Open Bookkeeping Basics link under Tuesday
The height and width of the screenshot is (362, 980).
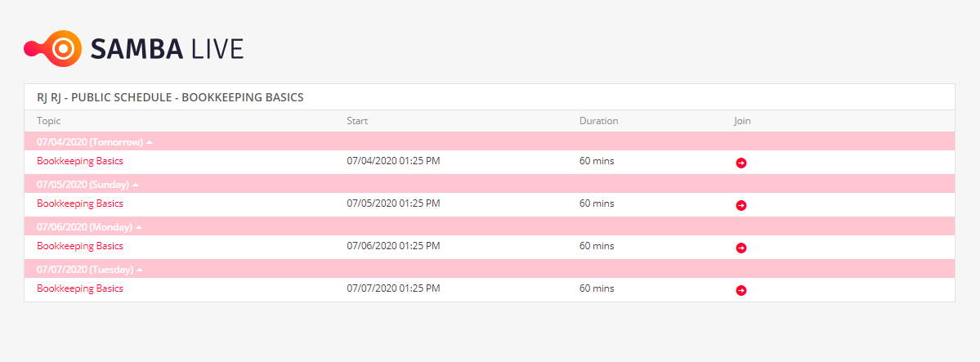pyautogui.click(x=80, y=288)
